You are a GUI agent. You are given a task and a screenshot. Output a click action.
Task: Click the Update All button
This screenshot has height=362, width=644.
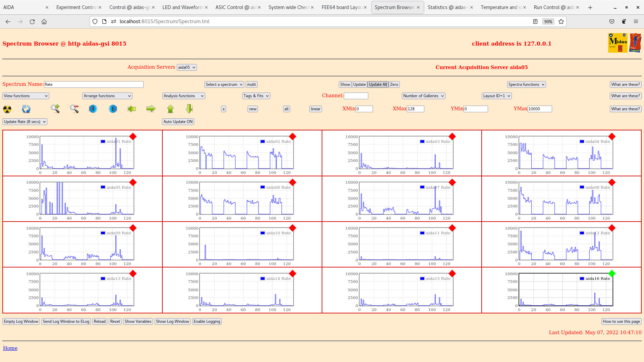[x=378, y=84]
